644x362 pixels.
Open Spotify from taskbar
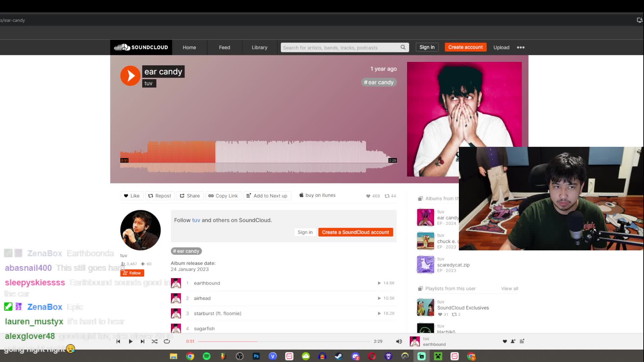(207, 356)
